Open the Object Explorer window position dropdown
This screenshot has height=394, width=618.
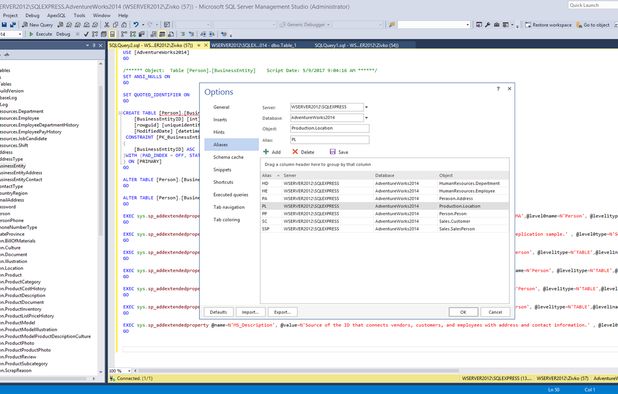pos(87,46)
